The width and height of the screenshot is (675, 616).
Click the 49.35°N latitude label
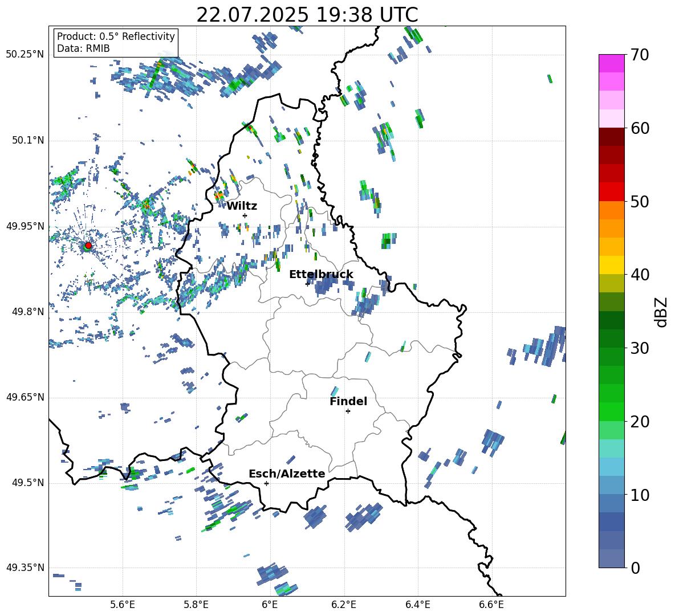[x=25, y=568]
